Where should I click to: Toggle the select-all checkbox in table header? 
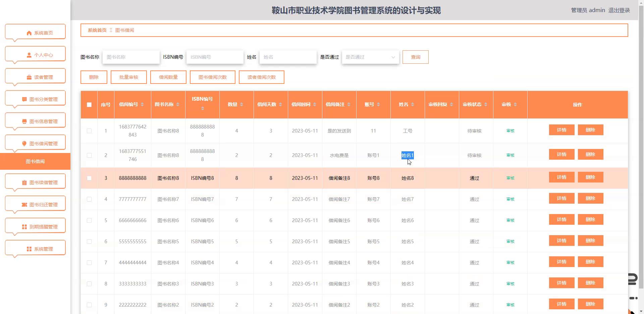[x=89, y=105]
